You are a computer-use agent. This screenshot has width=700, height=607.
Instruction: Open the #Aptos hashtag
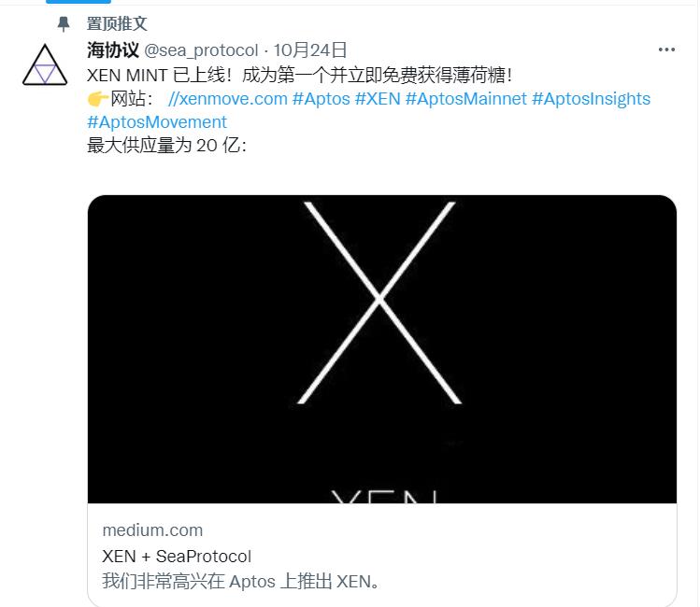pos(321,99)
